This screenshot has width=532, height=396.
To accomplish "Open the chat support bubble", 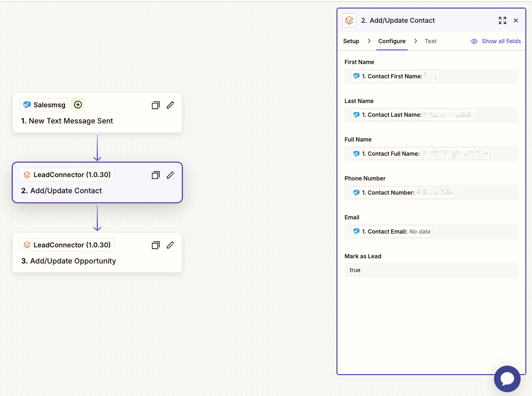I will point(507,379).
